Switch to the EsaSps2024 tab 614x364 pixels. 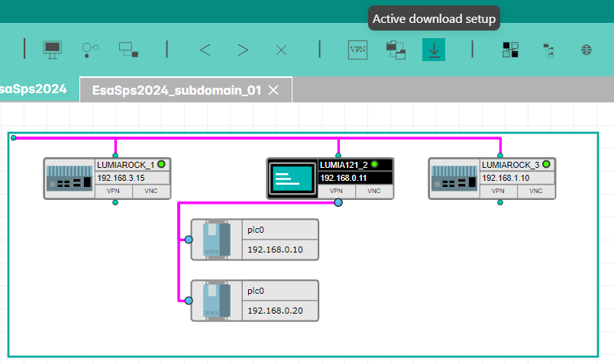[33, 89]
